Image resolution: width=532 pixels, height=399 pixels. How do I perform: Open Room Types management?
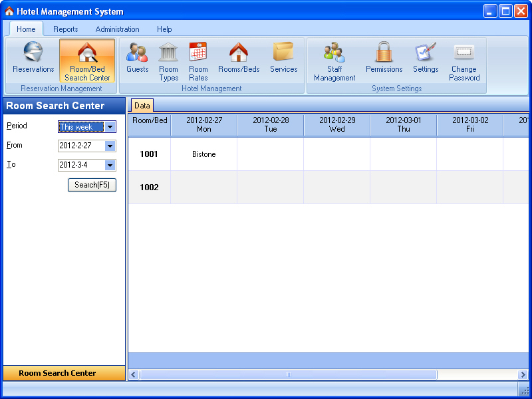[x=168, y=59]
